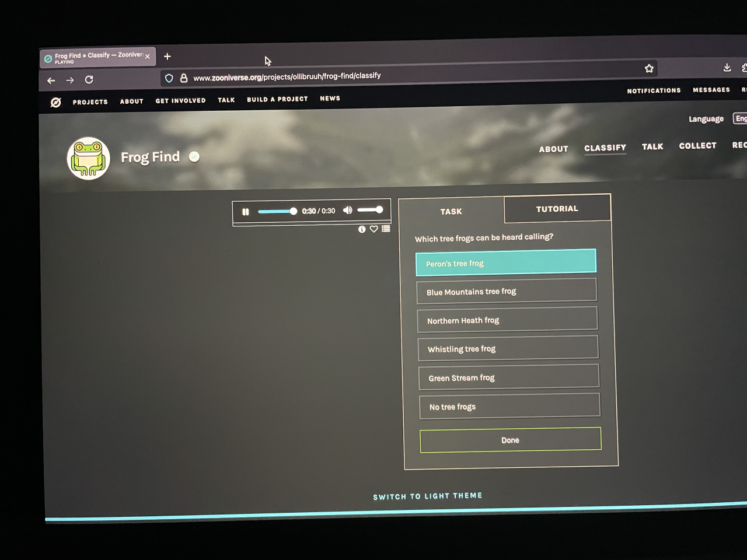Bookmark the page with the star icon
The image size is (747, 560).
649,68
